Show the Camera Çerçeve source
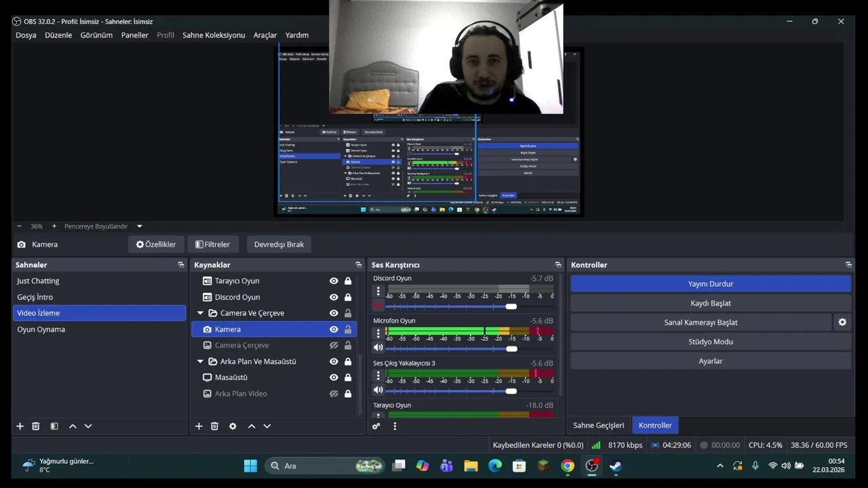 pos(334,346)
